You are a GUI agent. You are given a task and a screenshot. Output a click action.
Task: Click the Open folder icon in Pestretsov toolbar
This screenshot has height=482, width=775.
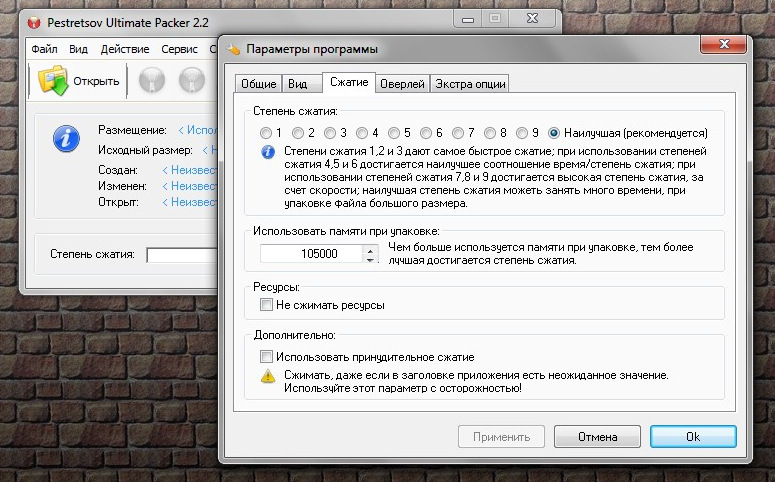[x=53, y=80]
